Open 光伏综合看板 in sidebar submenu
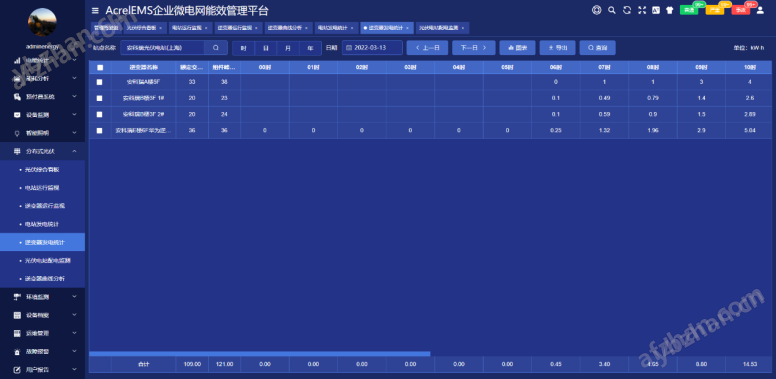776x379 pixels. (43, 170)
